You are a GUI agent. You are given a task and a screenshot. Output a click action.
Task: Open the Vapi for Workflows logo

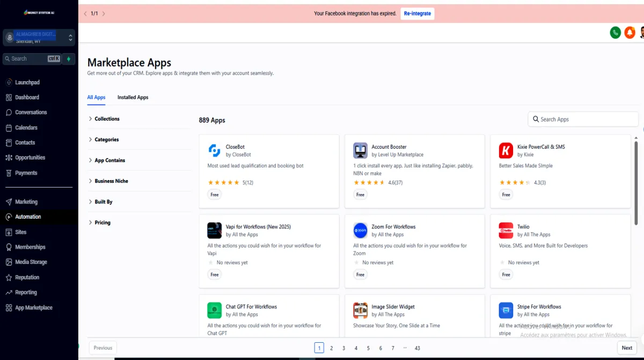point(214,231)
